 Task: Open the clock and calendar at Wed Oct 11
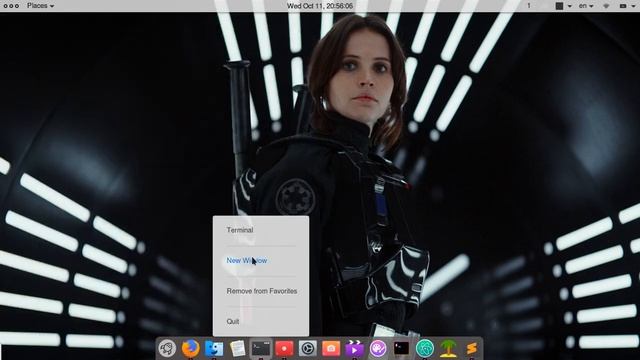click(x=320, y=6)
